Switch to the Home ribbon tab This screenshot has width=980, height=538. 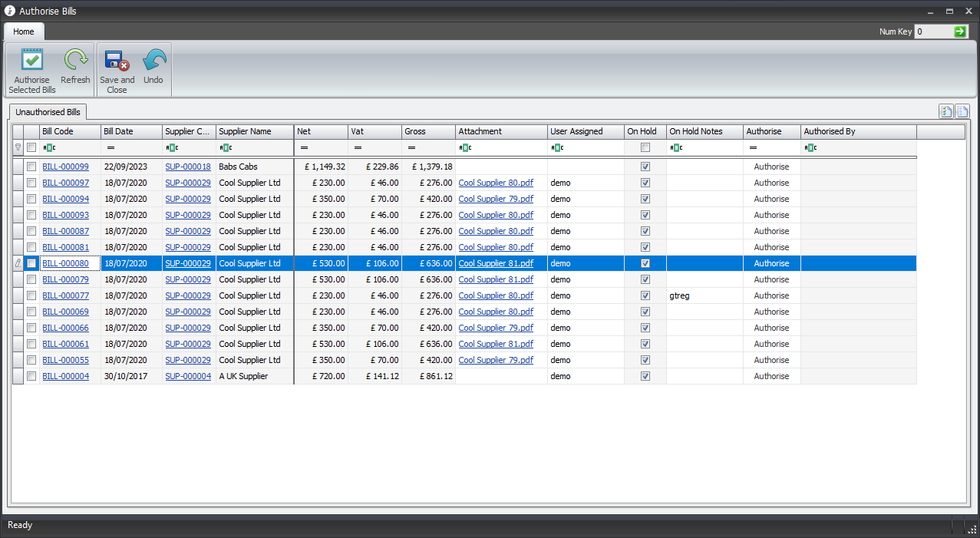point(24,31)
